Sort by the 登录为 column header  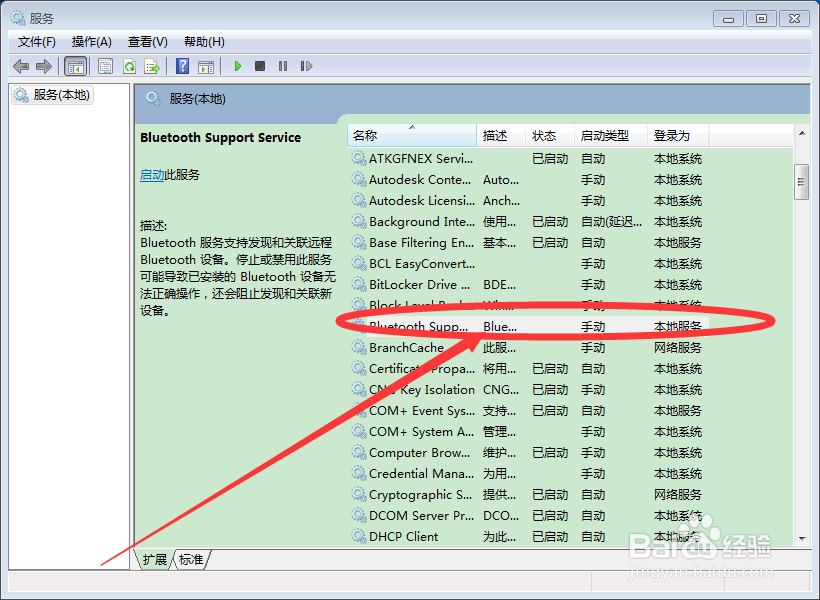pos(678,135)
